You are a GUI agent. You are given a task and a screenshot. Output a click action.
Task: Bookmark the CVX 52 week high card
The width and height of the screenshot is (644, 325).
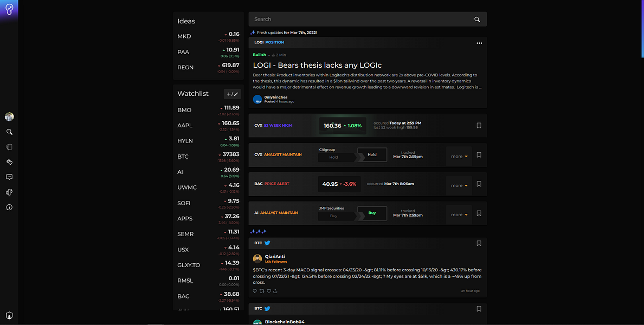coord(479,126)
